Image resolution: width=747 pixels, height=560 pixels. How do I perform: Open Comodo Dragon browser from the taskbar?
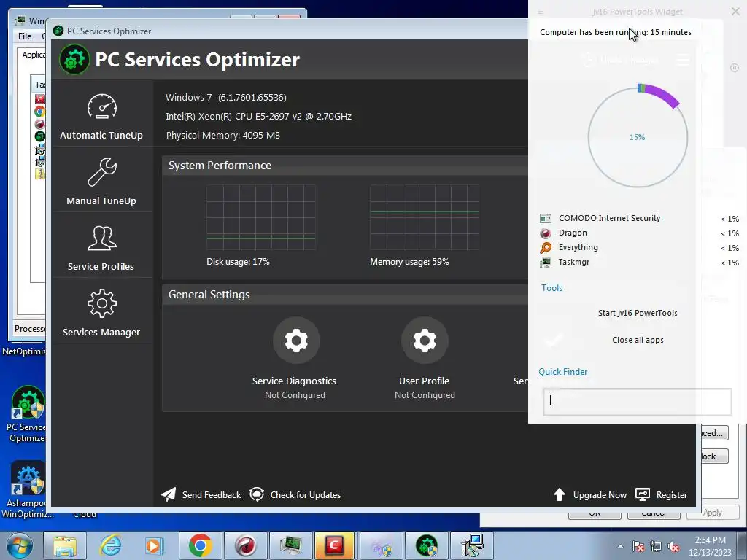[x=245, y=545]
